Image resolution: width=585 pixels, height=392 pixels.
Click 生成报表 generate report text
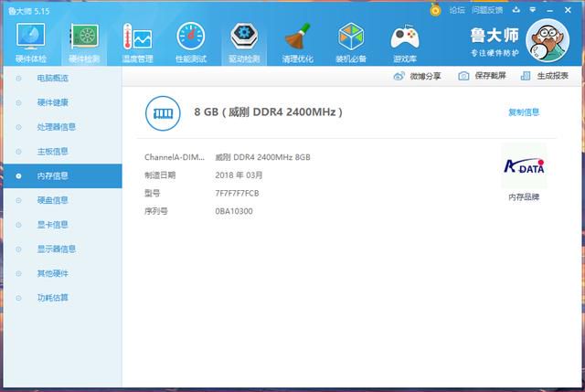(x=552, y=76)
